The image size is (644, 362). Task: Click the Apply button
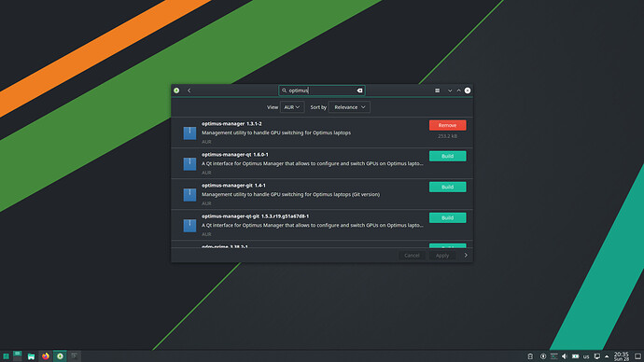pos(441,256)
